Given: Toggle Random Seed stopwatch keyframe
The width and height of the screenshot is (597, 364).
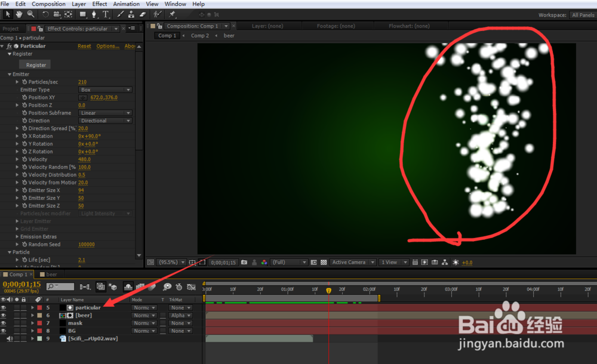Looking at the screenshot, I should pos(24,245).
